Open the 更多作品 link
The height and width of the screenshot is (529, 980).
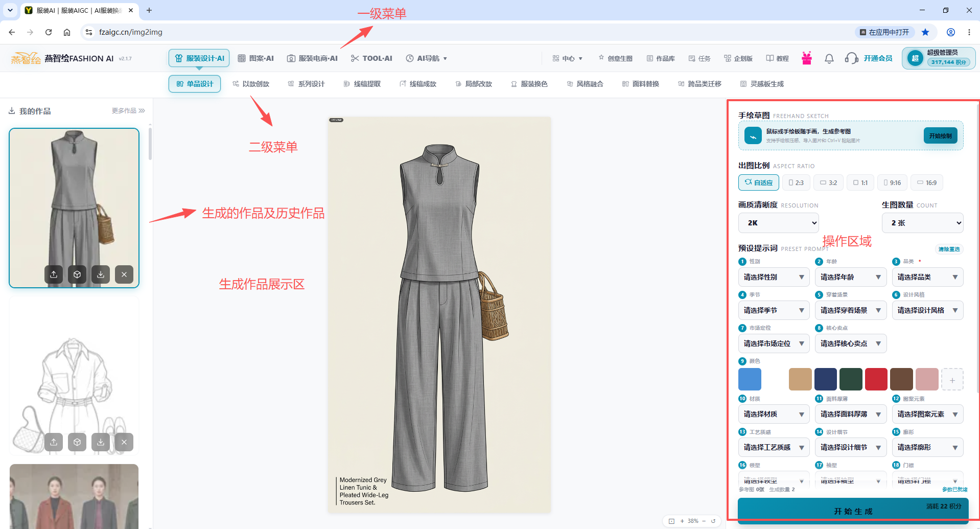(x=128, y=111)
